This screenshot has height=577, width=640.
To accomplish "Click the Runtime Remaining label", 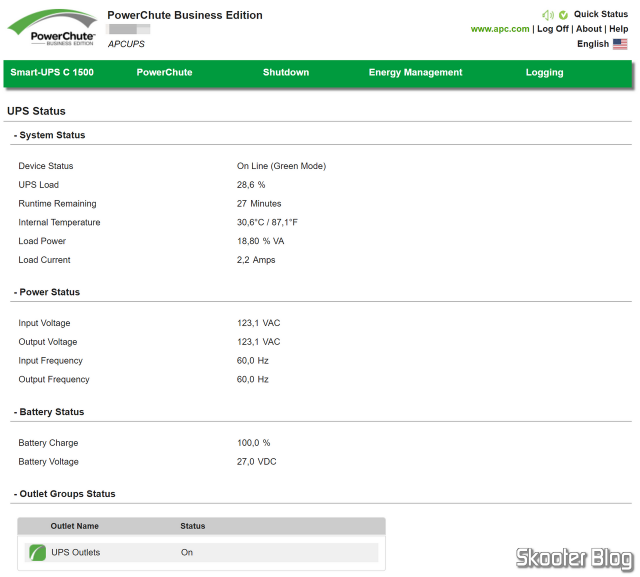I will tap(57, 204).
